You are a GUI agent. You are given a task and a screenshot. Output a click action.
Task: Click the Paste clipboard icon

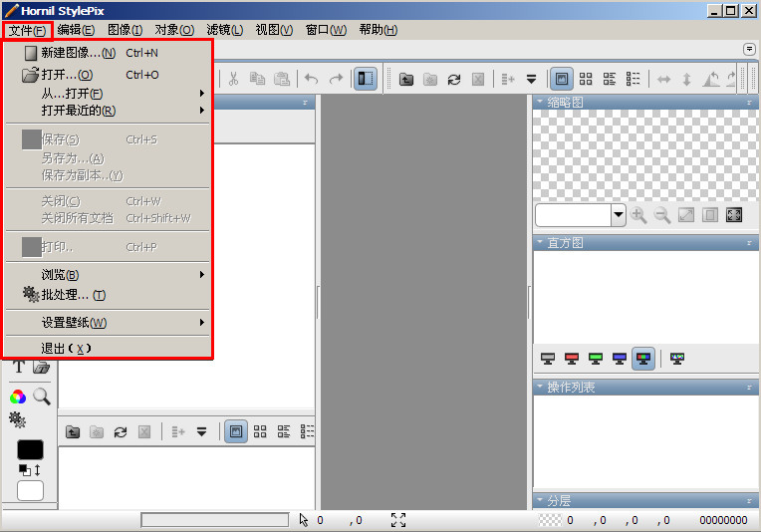pos(282,79)
